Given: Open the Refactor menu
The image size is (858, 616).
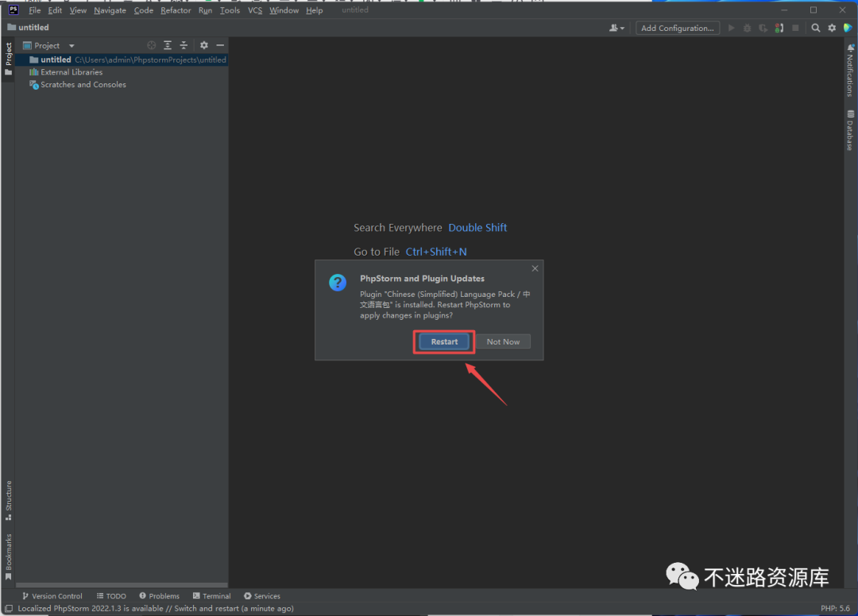Looking at the screenshot, I should point(176,10).
